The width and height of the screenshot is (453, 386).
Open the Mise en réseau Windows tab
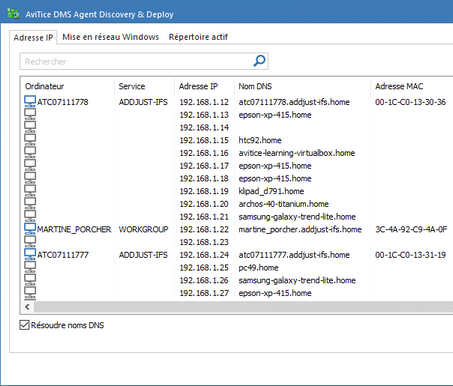(x=111, y=37)
